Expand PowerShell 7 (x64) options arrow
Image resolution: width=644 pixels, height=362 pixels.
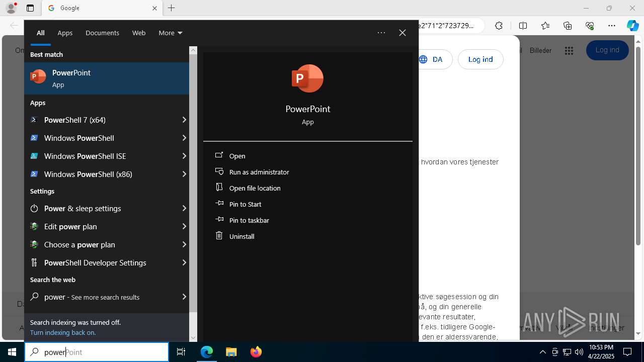[x=184, y=120]
